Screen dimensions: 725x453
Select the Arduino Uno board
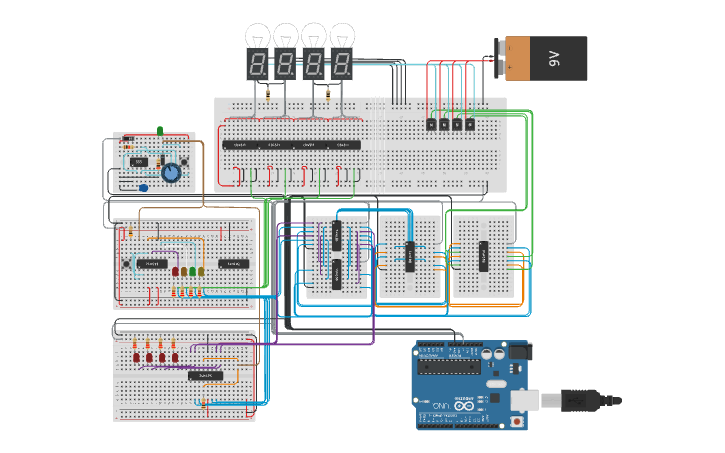[470, 385]
